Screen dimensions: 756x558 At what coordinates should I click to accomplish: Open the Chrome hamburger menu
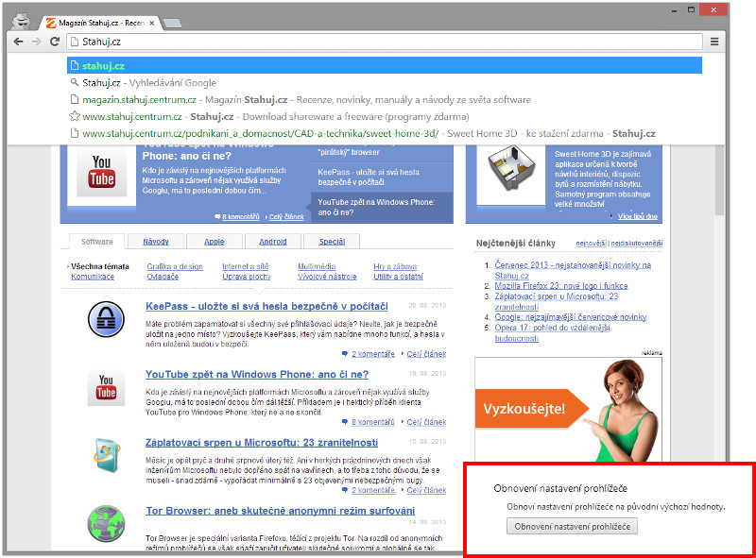pyautogui.click(x=714, y=42)
